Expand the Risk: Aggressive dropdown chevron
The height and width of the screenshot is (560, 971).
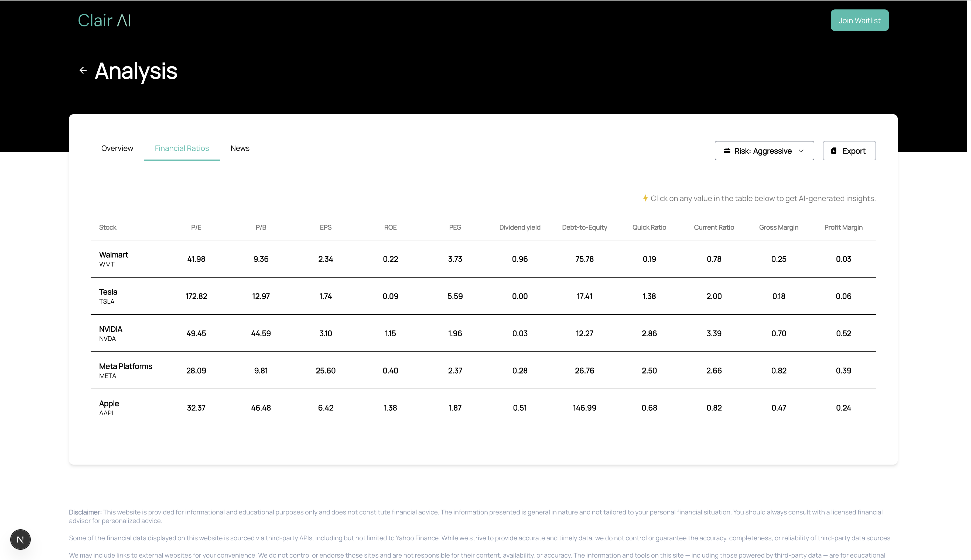[x=801, y=151]
